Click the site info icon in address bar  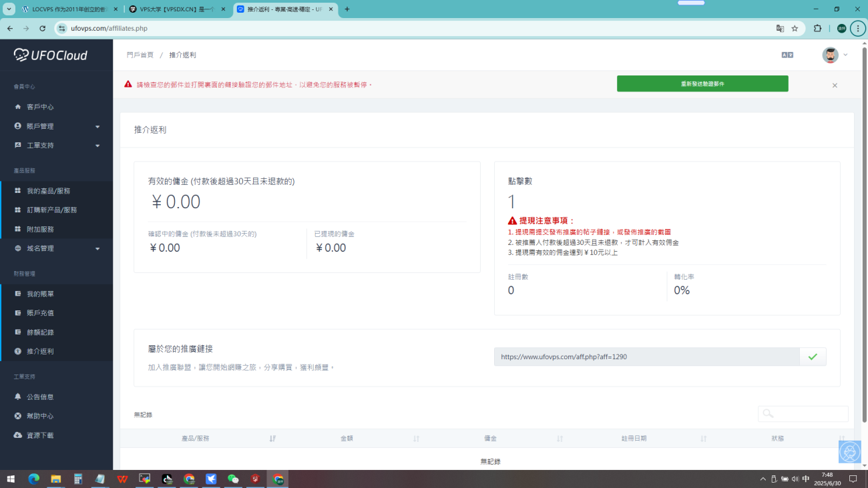62,29
